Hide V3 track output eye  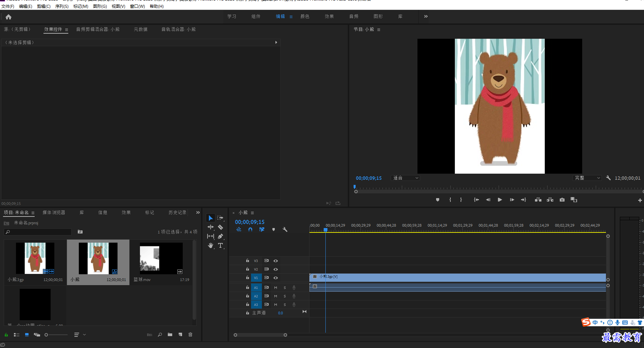pyautogui.click(x=276, y=261)
